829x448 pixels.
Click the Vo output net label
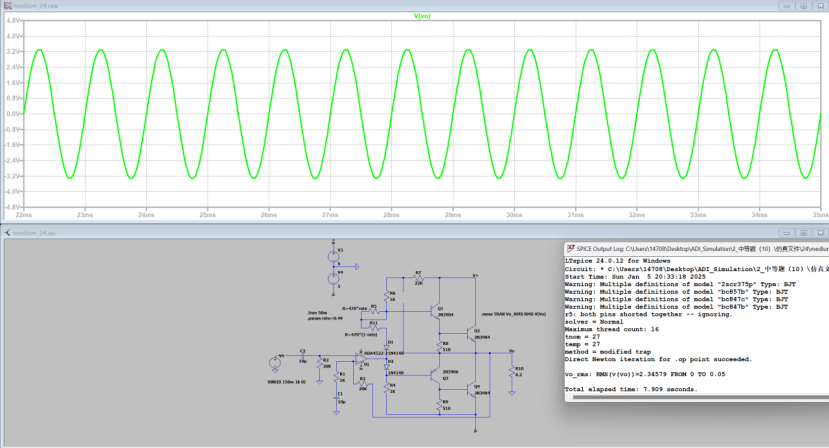(512, 351)
